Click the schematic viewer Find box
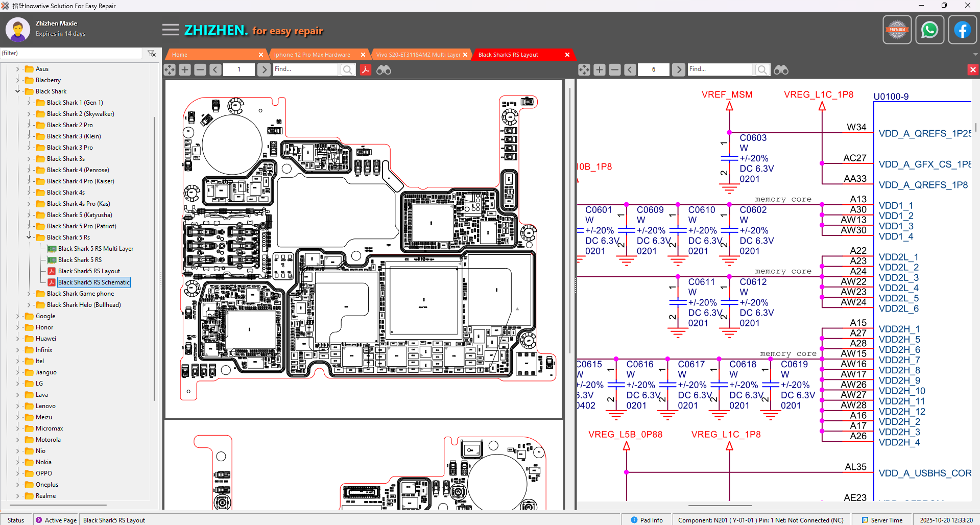 (720, 69)
